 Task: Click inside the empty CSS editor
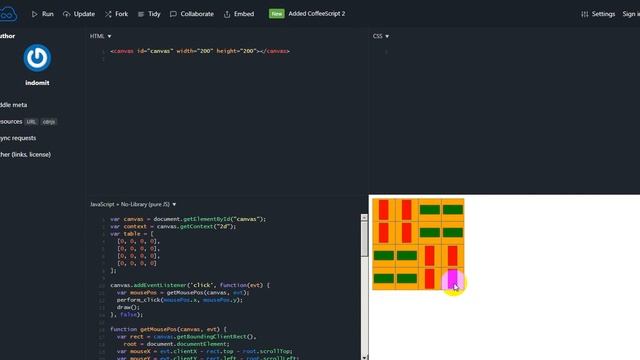504,114
